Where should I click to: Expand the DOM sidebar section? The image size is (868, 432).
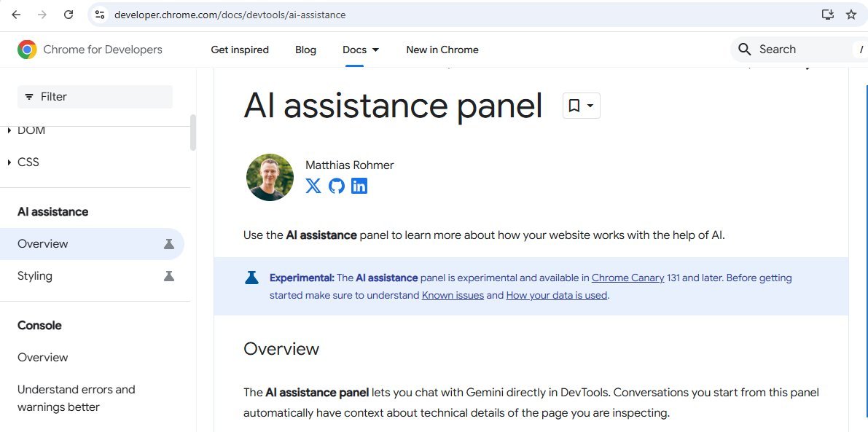9,131
